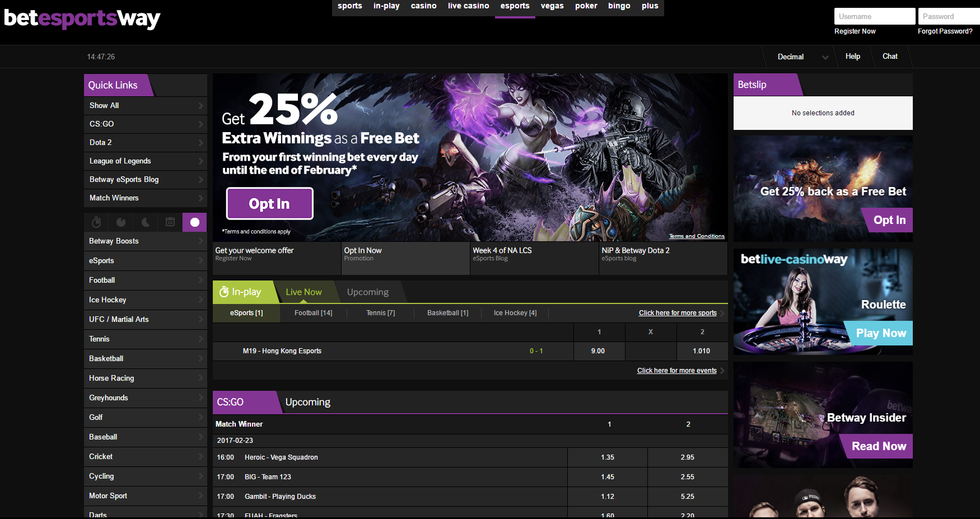Click the M19 - Hong Kong Esports match
Screen dimensions: 980x519
tap(282, 351)
